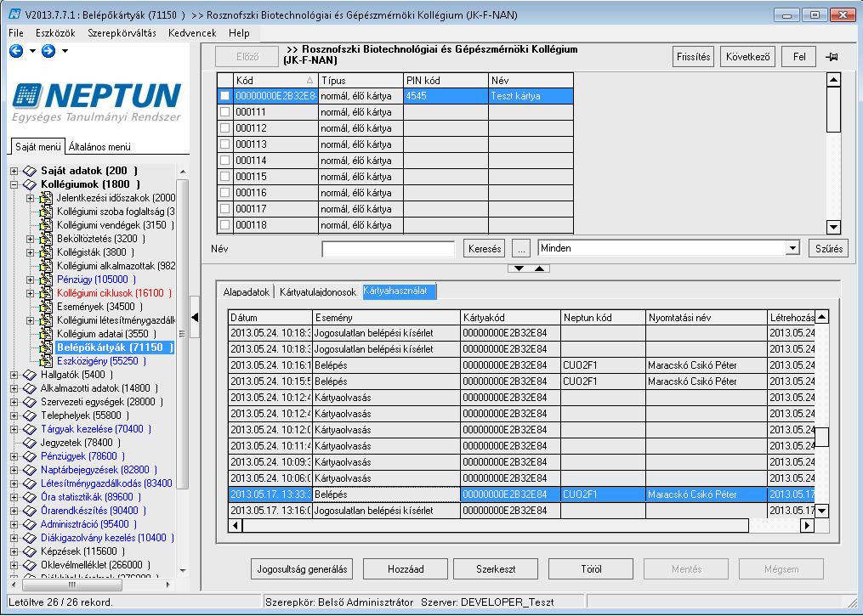Click the Események item icon
This screenshot has width=863, height=616.
tap(46, 307)
